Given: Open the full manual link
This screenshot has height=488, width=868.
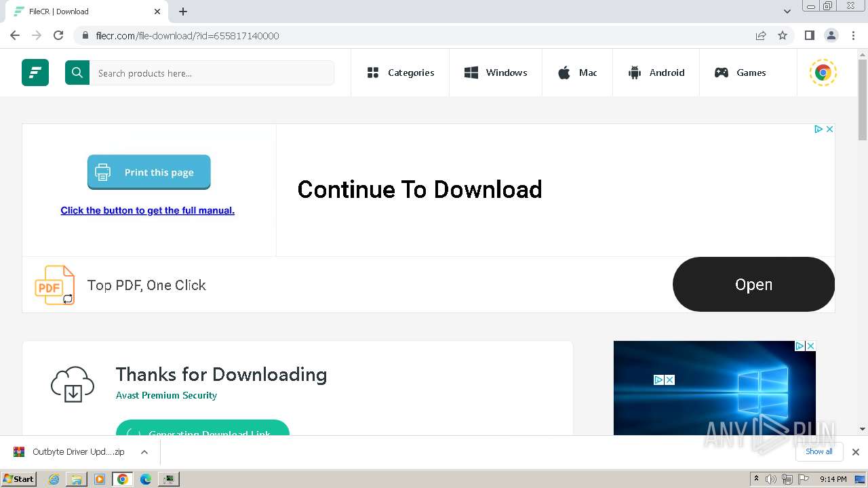Looking at the screenshot, I should 147,210.
